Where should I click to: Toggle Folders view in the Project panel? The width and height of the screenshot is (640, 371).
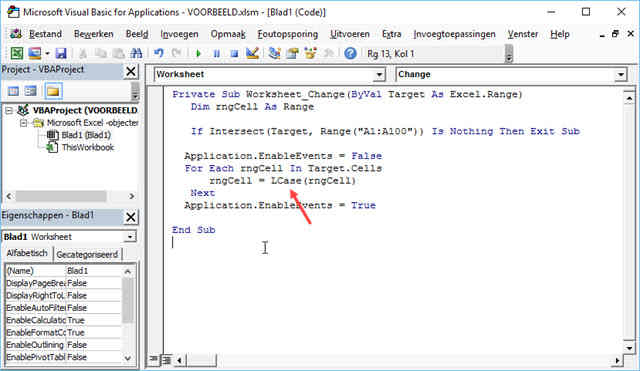tap(53, 91)
